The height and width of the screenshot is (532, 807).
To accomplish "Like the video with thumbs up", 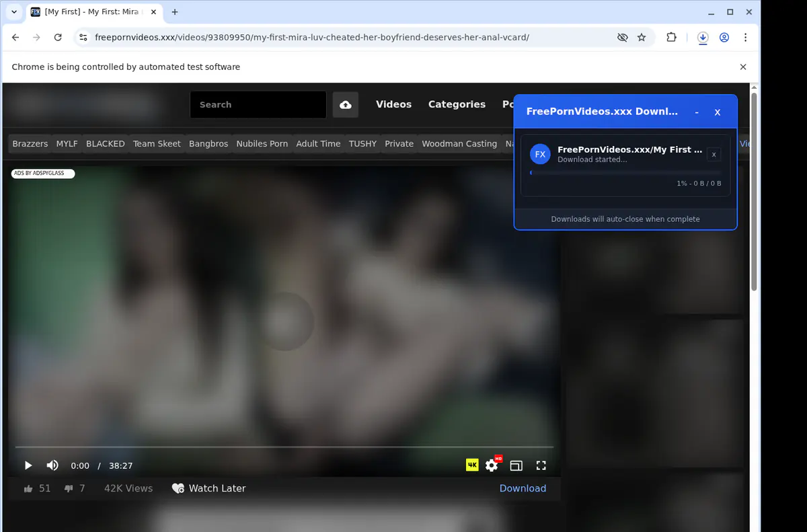I will [28, 488].
